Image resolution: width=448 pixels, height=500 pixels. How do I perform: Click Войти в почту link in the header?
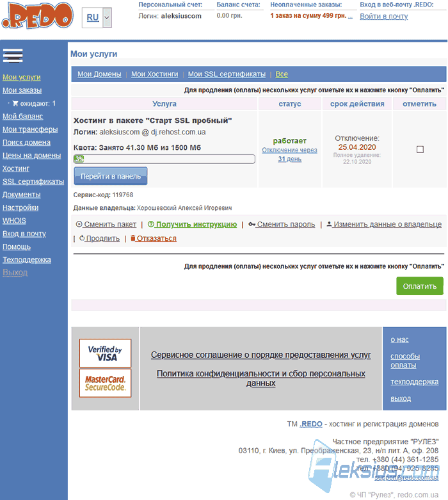pos(384,16)
